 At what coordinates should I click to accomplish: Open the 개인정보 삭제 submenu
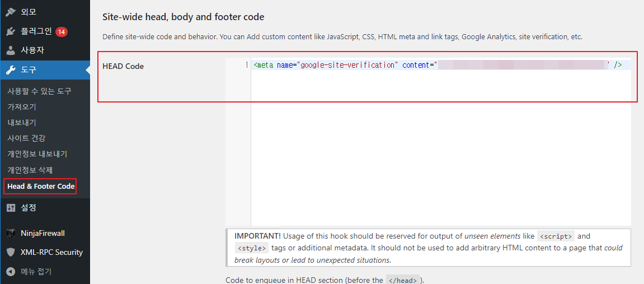pos(30,170)
